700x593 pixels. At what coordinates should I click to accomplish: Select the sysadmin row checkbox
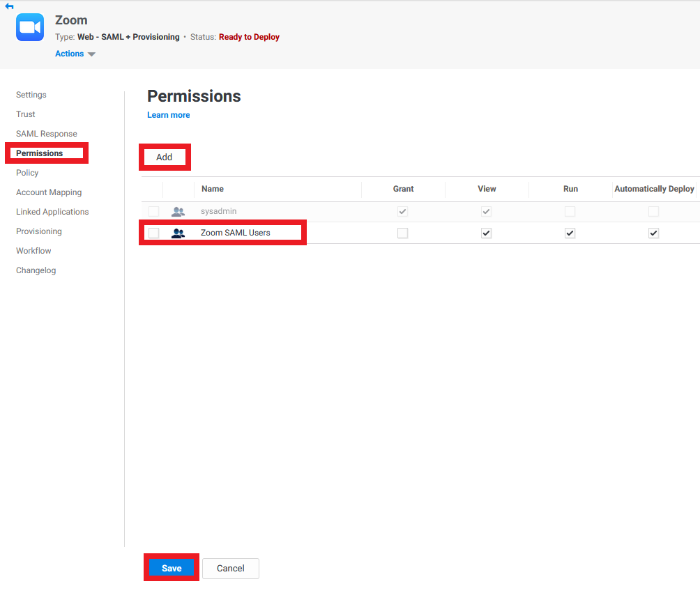153,212
